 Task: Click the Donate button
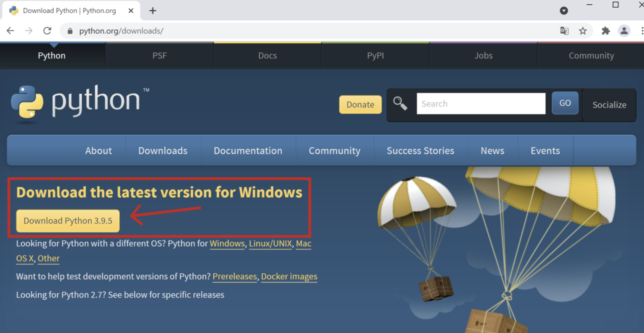[360, 104]
